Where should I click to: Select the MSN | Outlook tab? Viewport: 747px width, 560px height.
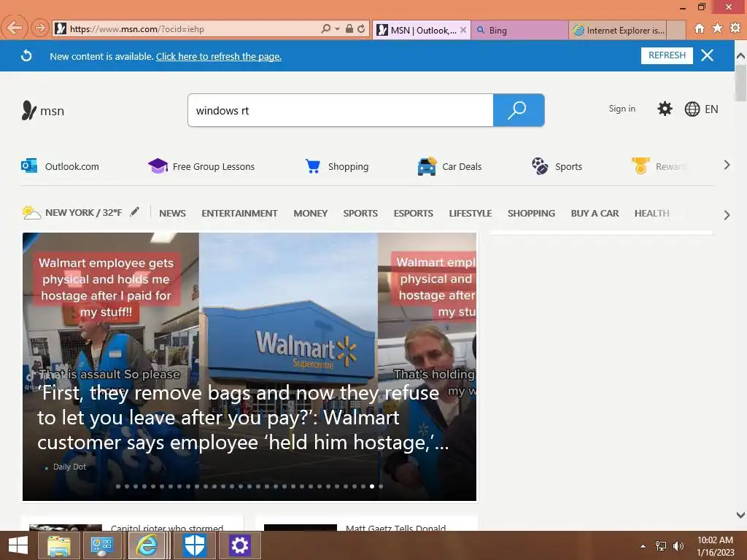[422, 30]
